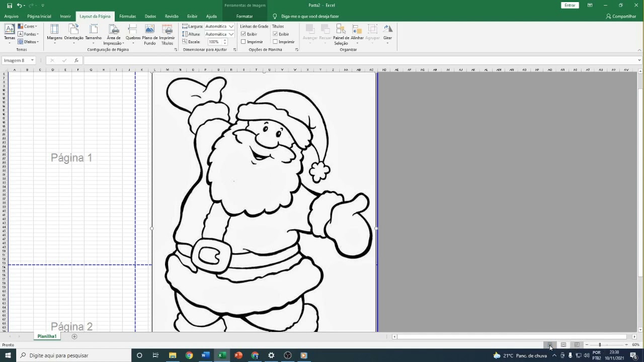Viewport: 644px width, 362px height.
Task: Select the Santa Claus picture
Action: pyautogui.click(x=264, y=201)
